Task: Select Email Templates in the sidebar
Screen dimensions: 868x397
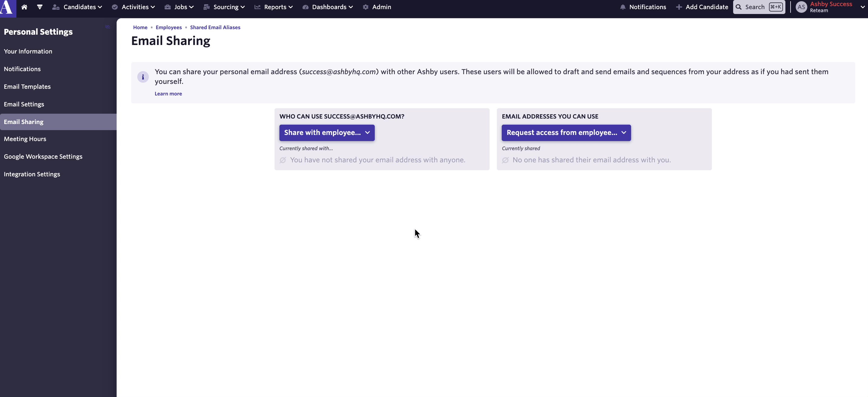Action: tap(27, 87)
